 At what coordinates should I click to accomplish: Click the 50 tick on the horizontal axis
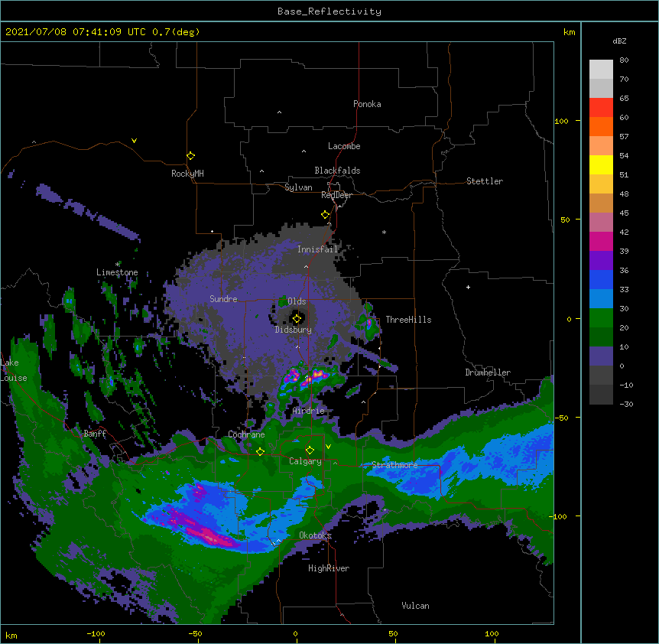click(x=393, y=633)
